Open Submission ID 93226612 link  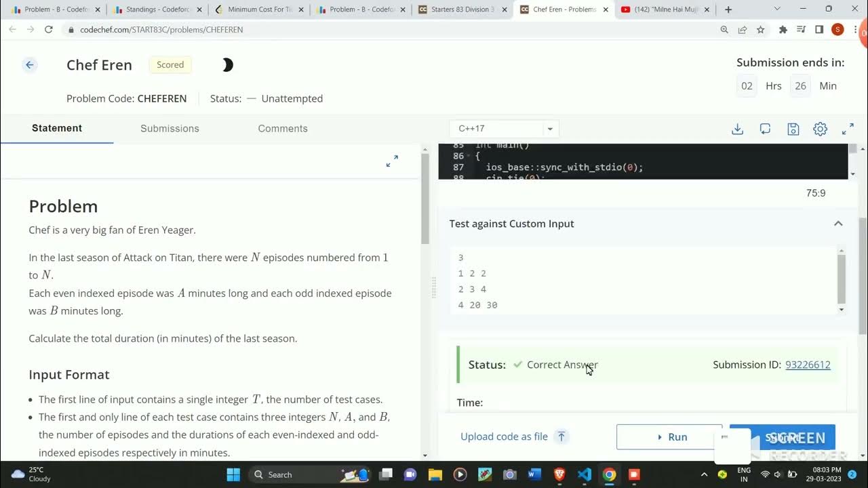[x=808, y=365]
